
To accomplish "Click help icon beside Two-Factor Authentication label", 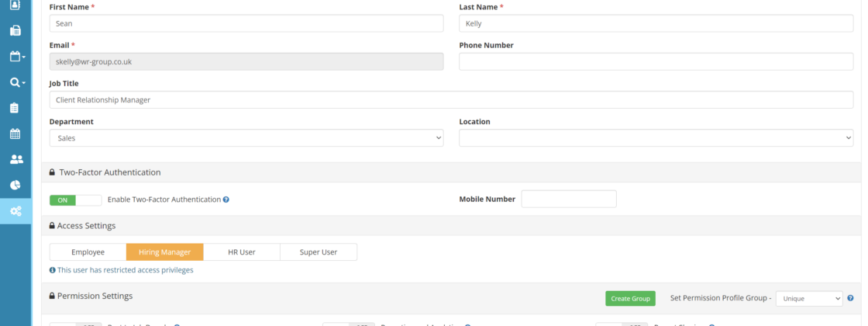I will [x=226, y=199].
